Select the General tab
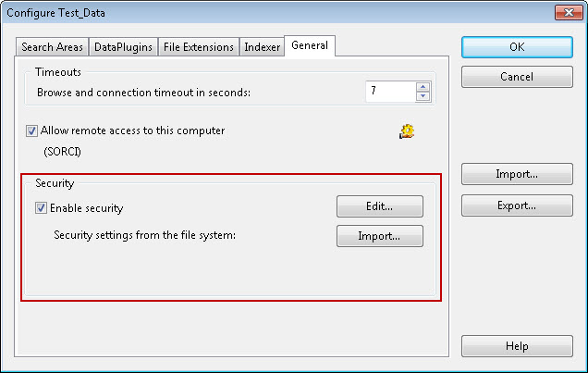Viewport: 588px width, 373px height. pos(309,45)
